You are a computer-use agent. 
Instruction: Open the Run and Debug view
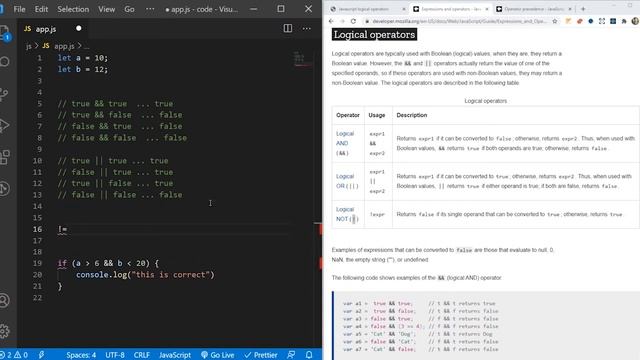point(4,125)
